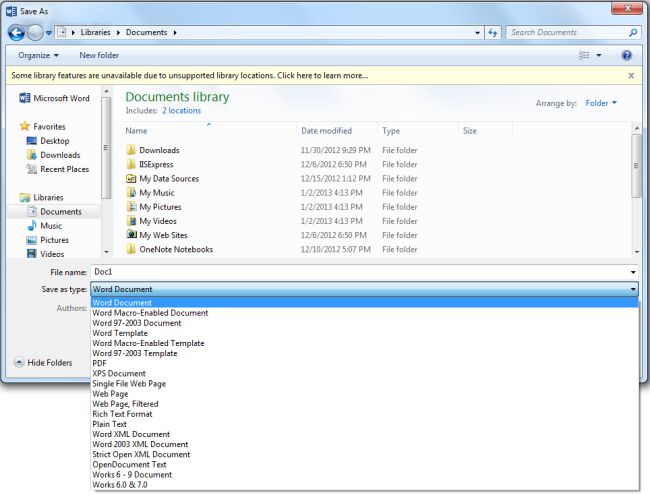This screenshot has width=650, height=495.
Task: Choose PDF as save type
Action: (364, 363)
